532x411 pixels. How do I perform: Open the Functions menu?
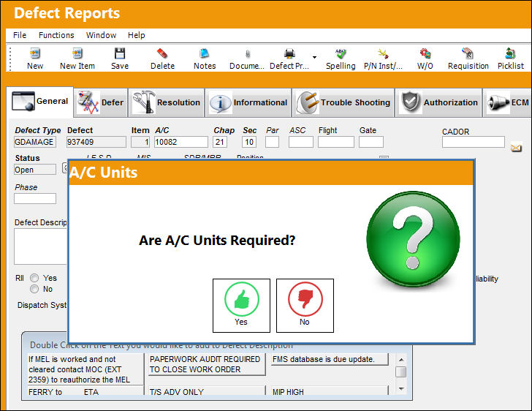(56, 35)
